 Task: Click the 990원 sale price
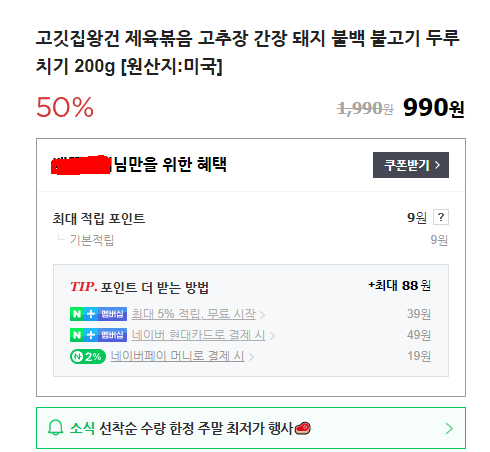pos(434,108)
